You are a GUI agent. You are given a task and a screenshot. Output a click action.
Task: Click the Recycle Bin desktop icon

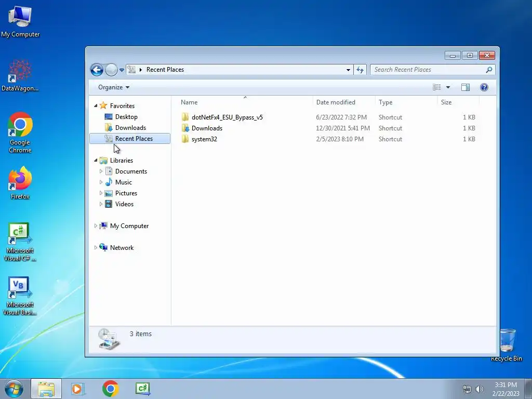(x=507, y=345)
